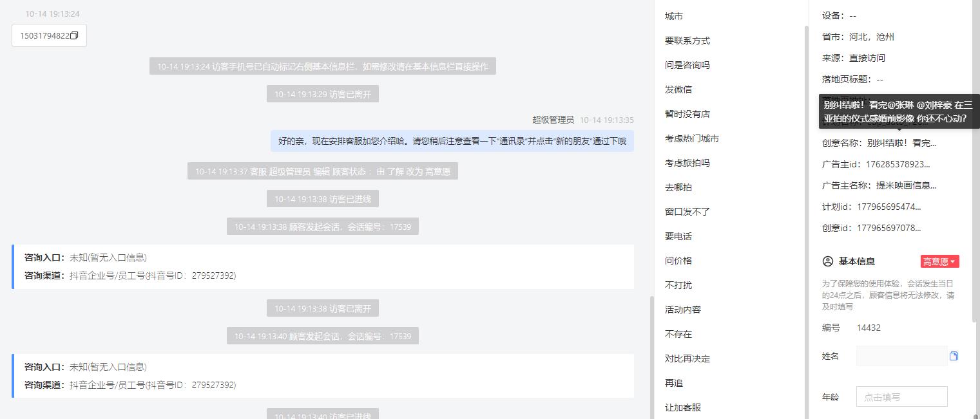Click the 广告主名称 value 提米映画信息...
The image size is (980, 419).
(906, 185)
